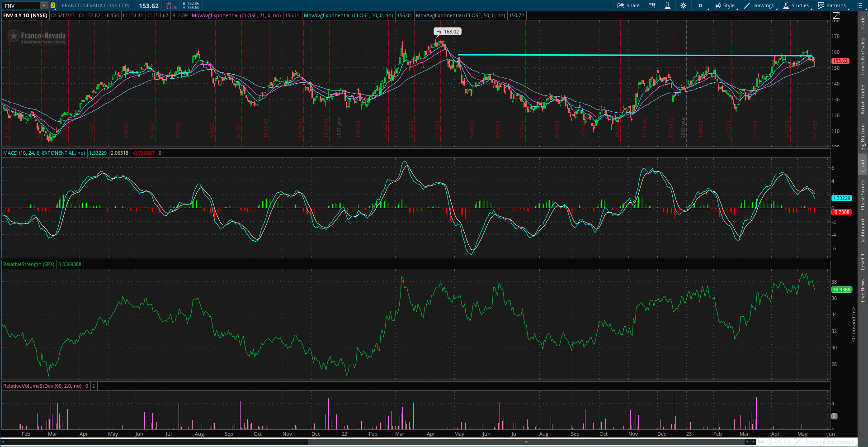Open the Times And Sales sidebar tab
This screenshot has height=447, width=868.
(863, 57)
